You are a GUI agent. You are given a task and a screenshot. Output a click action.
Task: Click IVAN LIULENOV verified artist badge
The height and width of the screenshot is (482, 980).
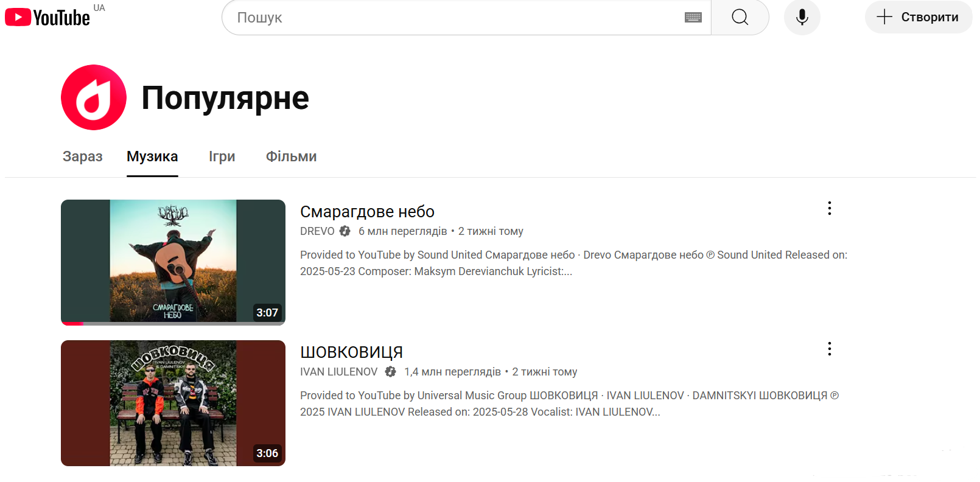coord(390,372)
